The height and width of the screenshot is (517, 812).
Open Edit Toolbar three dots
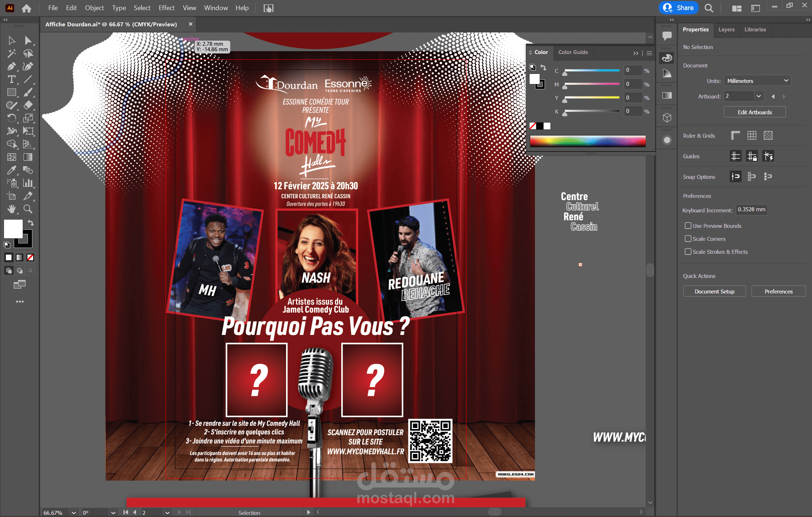(x=20, y=301)
